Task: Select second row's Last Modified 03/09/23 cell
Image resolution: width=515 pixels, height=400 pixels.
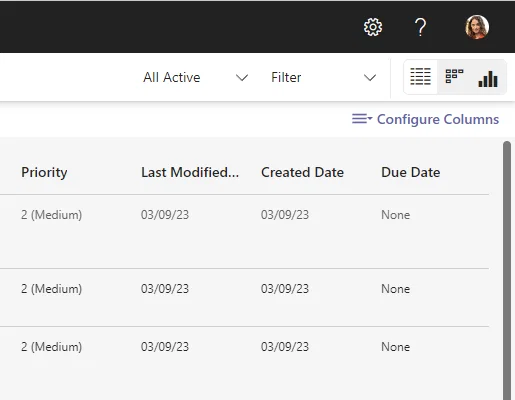Action: [165, 289]
